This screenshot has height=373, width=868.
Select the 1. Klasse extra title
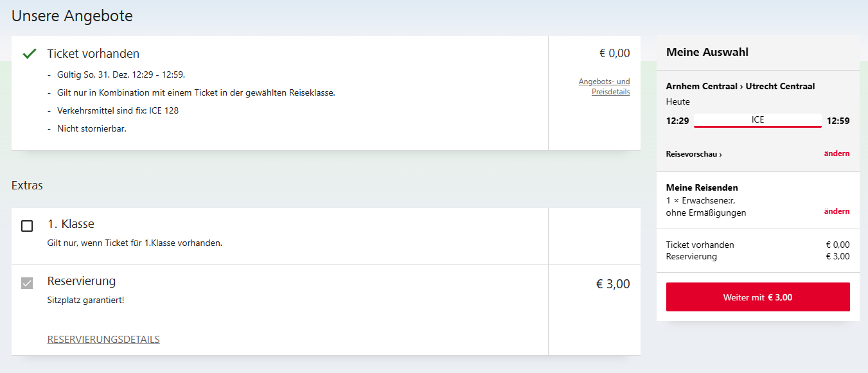click(x=71, y=224)
